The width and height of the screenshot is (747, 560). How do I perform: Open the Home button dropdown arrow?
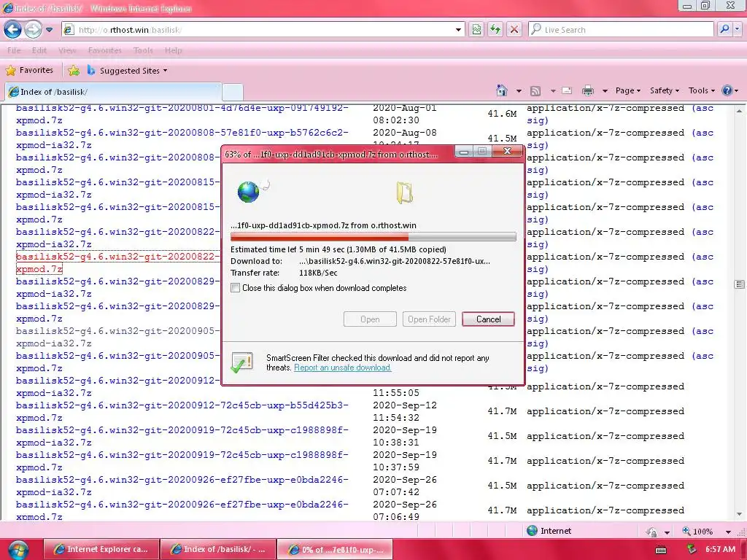(x=519, y=90)
